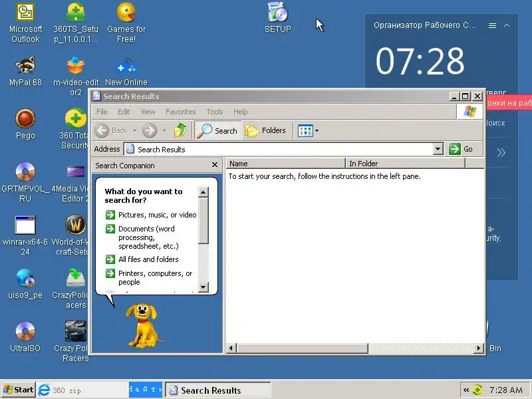Open the Edit menu
The image size is (532, 399).
(x=124, y=112)
